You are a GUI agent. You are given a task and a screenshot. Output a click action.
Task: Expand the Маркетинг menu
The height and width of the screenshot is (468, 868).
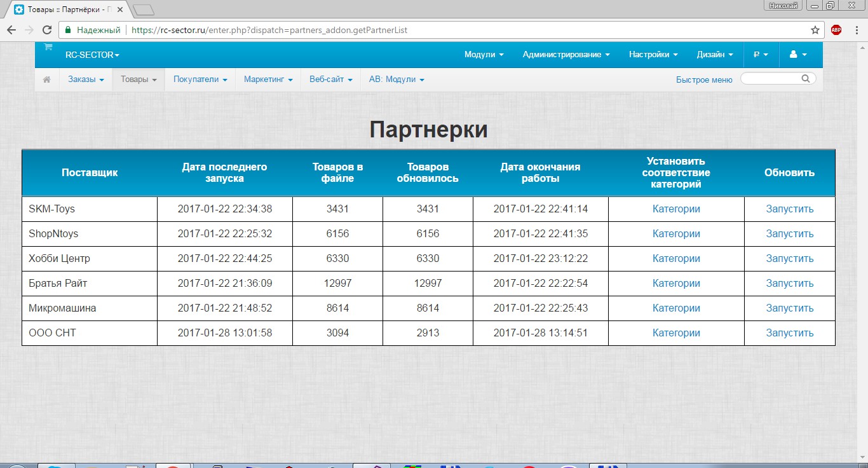pos(268,79)
